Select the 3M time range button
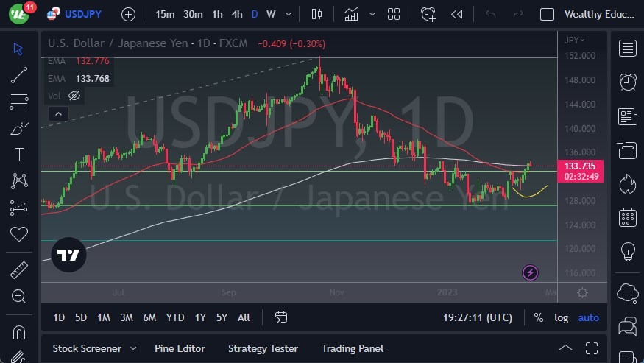644x363 pixels. (127, 317)
